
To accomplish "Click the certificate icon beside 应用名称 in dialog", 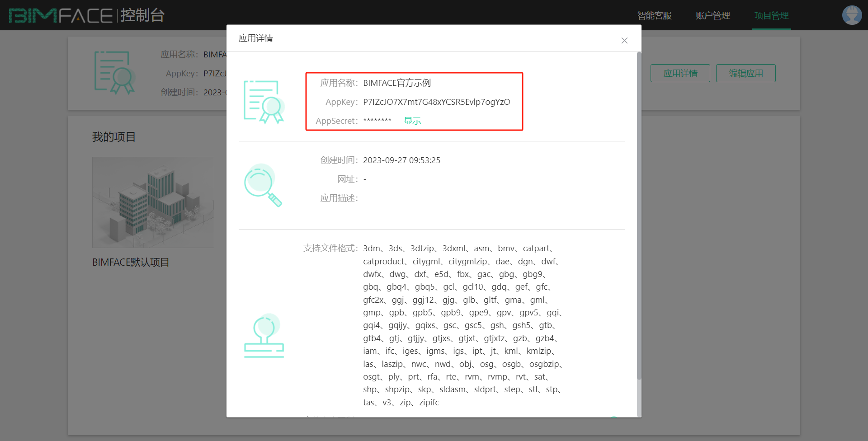I will [x=264, y=102].
